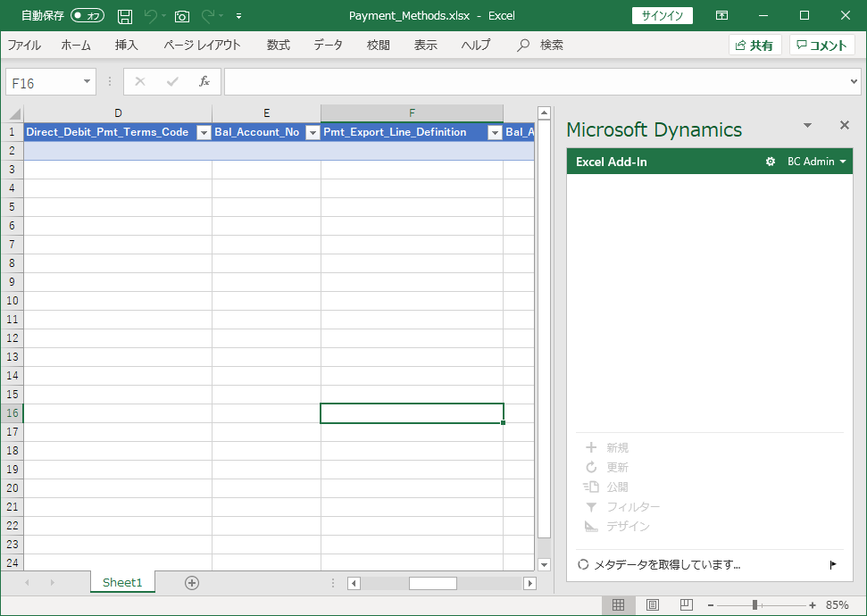Switch to the ホーム tab
The image size is (867, 616).
point(76,45)
